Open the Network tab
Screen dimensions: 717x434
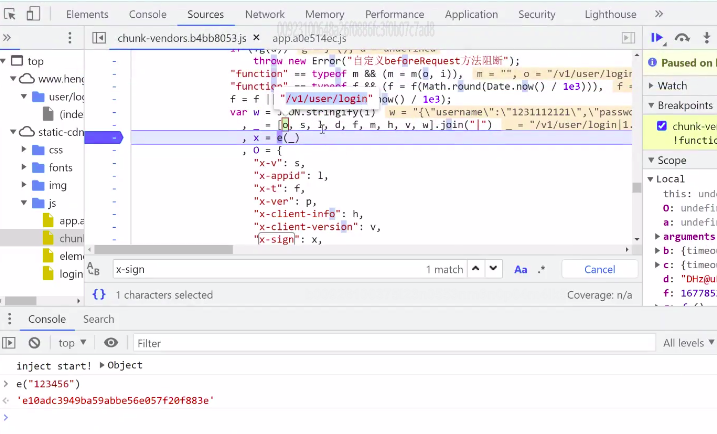pyautogui.click(x=265, y=14)
